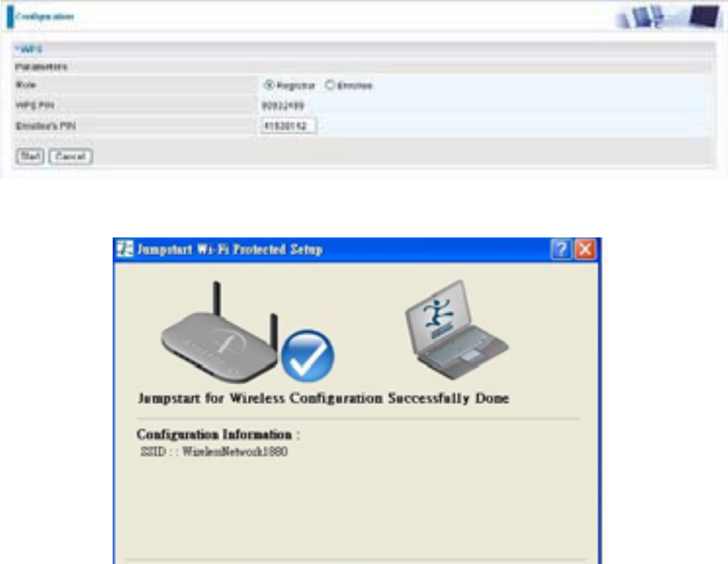Click the blue checkmark success icon

pos(308,355)
